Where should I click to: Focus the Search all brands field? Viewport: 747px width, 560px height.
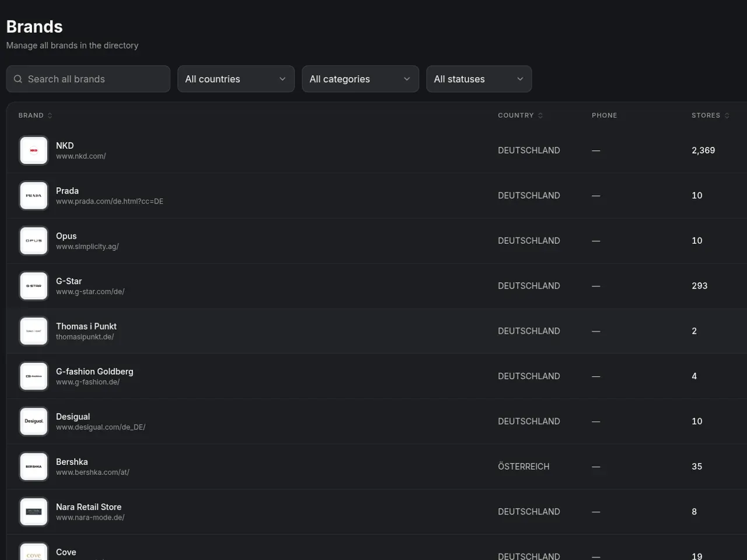pyautogui.click(x=88, y=79)
